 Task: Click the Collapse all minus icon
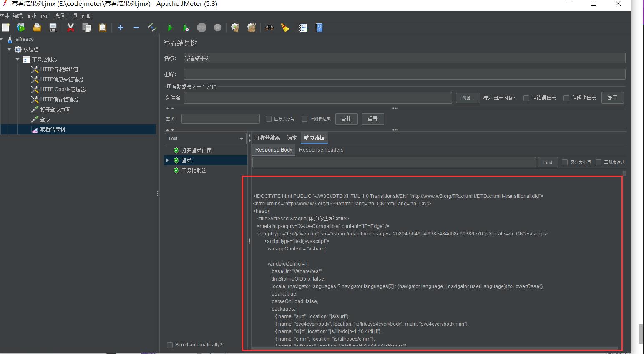(x=136, y=28)
